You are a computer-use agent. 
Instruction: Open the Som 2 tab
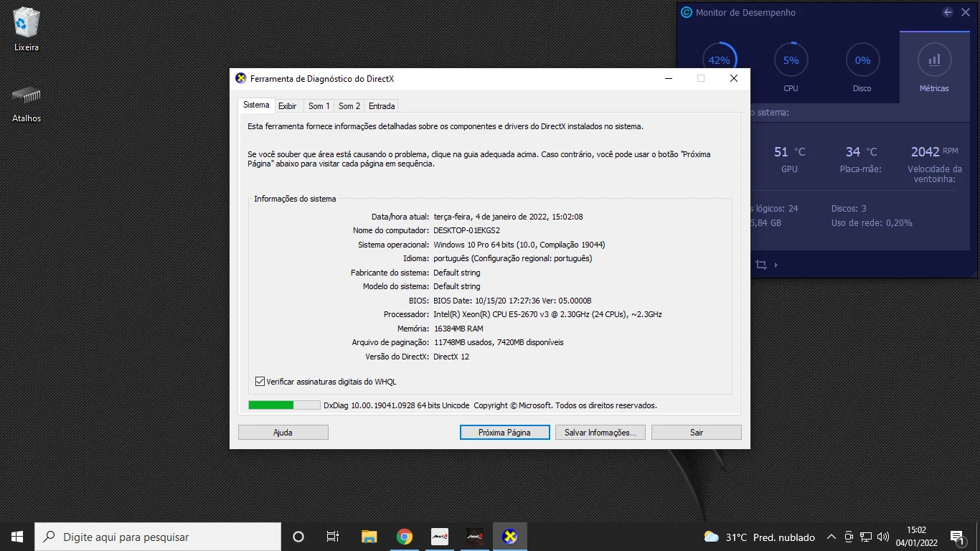[349, 106]
